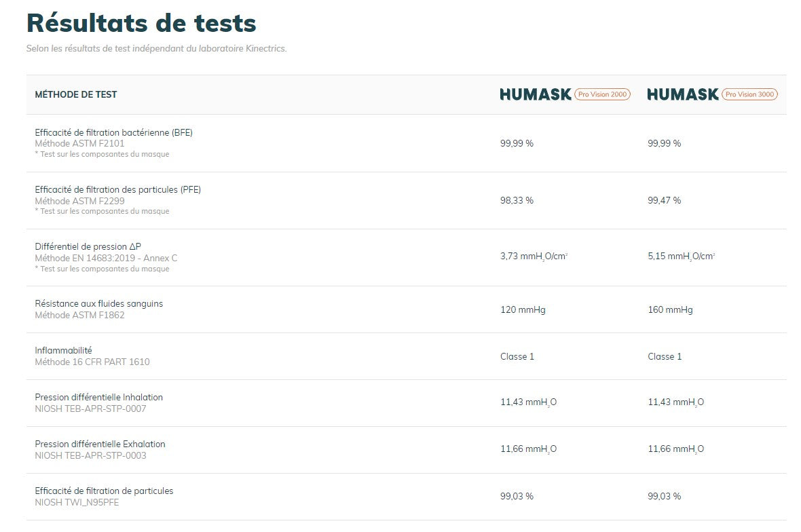Click the NIOSH TWI_N95PFE method text
801x532 pixels.
click(x=77, y=503)
